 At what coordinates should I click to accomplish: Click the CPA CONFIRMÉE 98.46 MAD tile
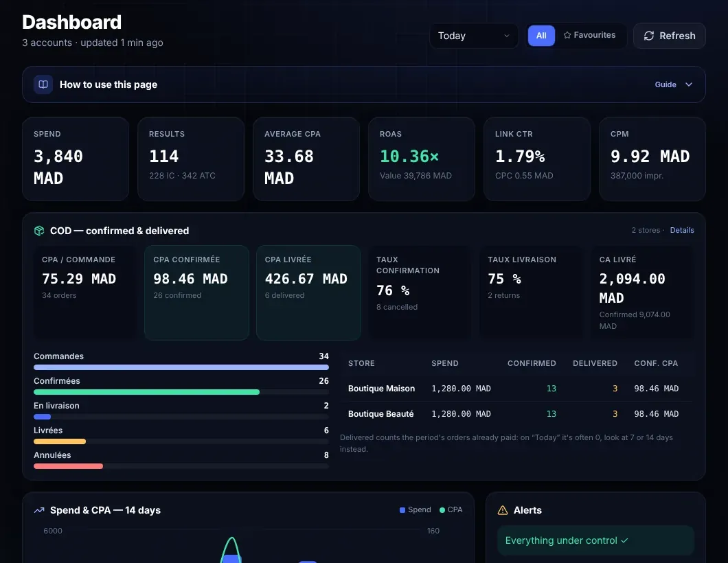point(197,292)
